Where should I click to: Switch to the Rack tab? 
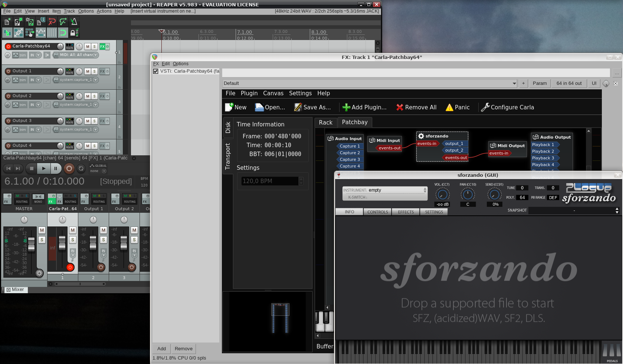325,122
